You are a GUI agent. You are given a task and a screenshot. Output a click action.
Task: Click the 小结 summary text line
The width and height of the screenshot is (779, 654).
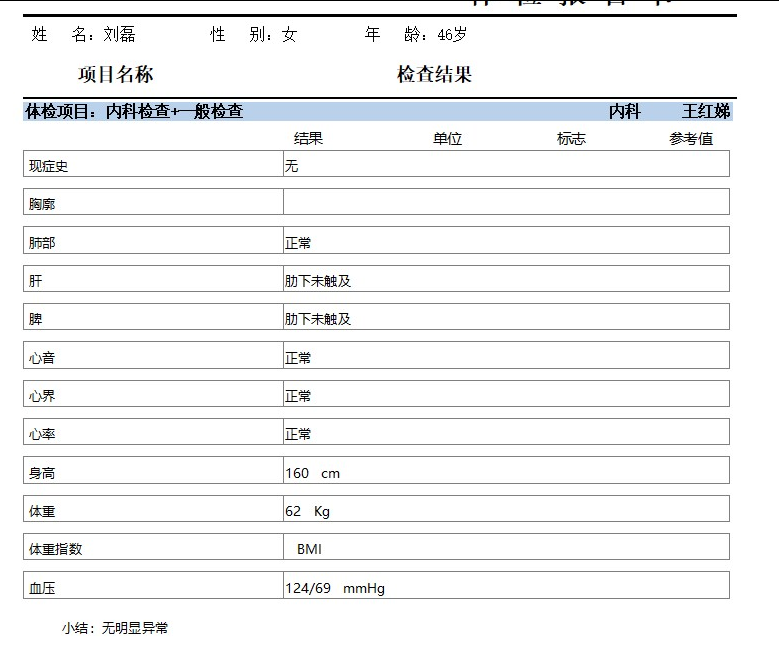pyautogui.click(x=115, y=628)
